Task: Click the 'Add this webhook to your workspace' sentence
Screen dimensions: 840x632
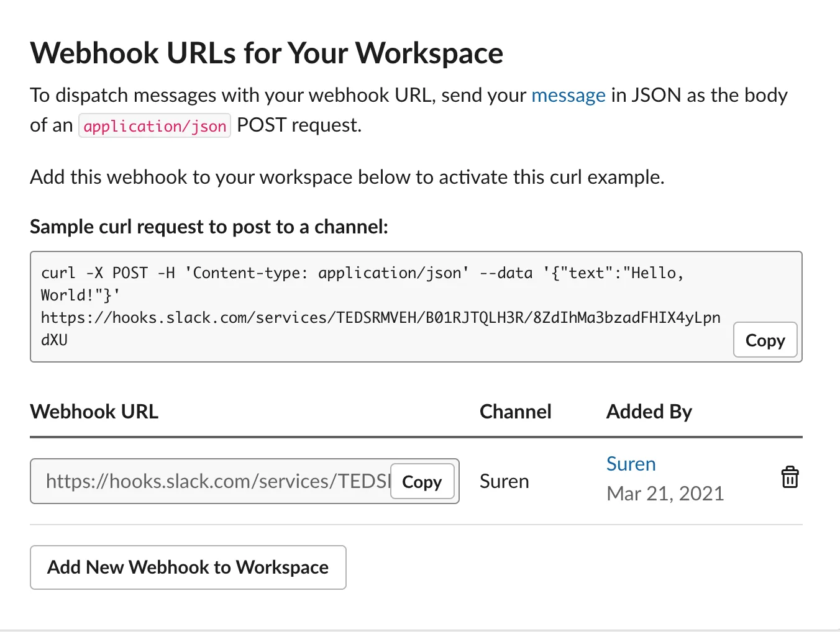Action: click(x=347, y=177)
